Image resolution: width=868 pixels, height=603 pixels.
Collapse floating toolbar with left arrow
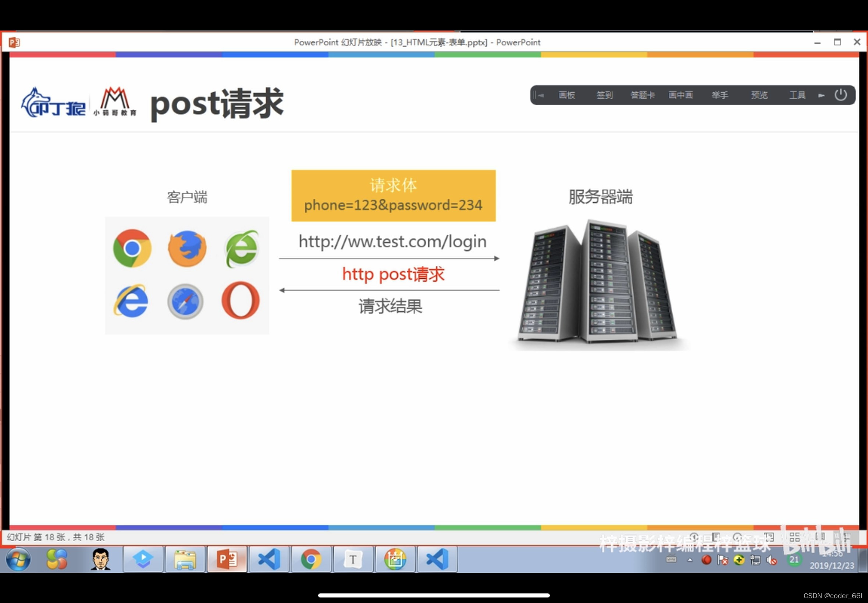pos(540,96)
